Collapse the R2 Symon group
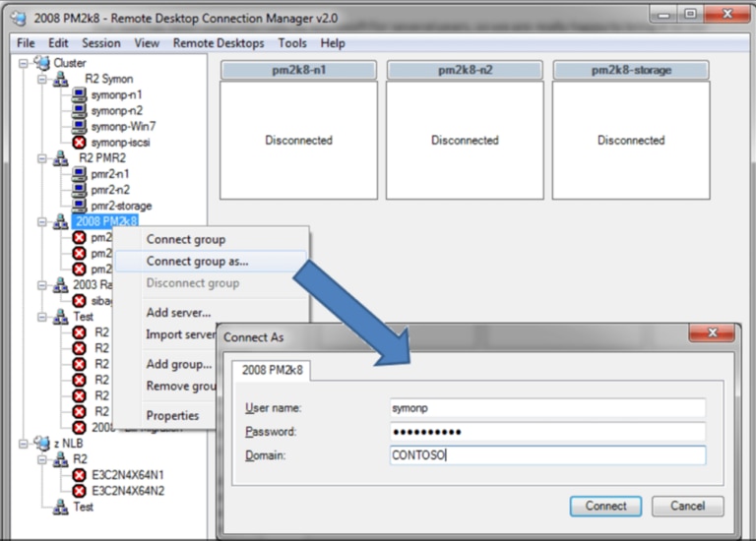 (x=42, y=80)
